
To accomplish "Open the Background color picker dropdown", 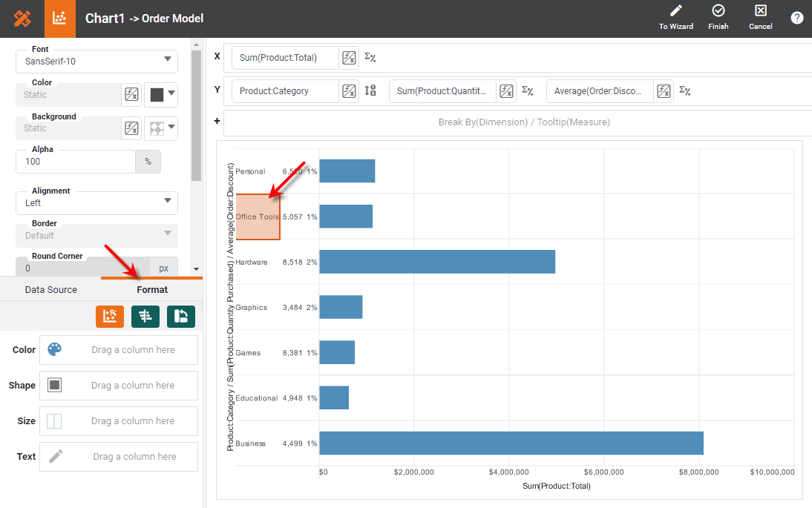I will 161,128.
